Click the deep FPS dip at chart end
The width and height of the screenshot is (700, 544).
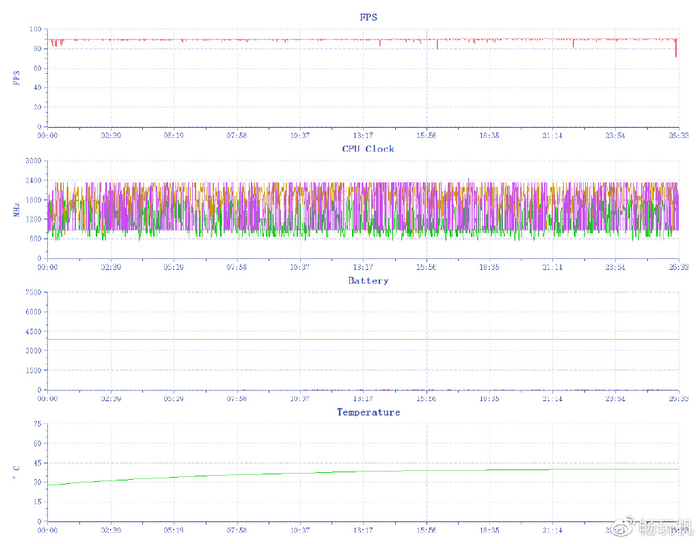pyautogui.click(x=676, y=52)
